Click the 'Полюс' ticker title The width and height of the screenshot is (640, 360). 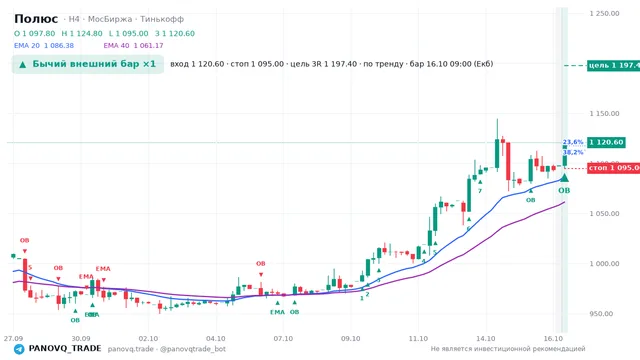point(36,19)
